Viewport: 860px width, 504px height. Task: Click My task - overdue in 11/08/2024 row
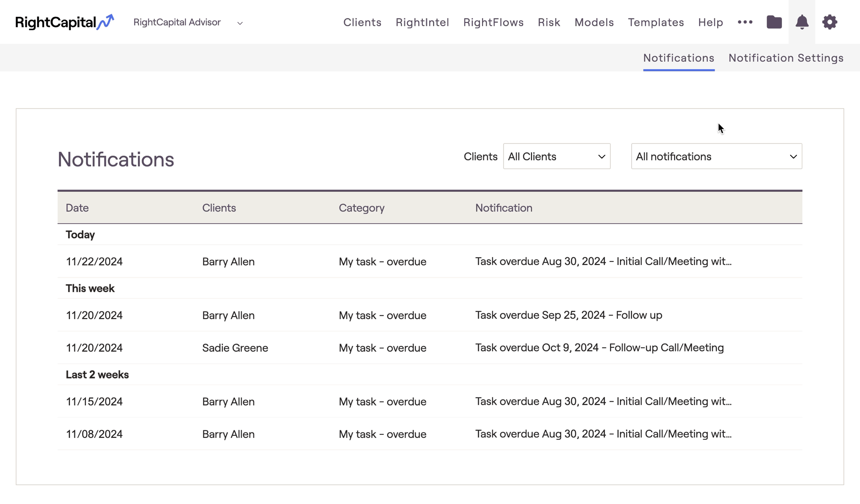click(382, 434)
